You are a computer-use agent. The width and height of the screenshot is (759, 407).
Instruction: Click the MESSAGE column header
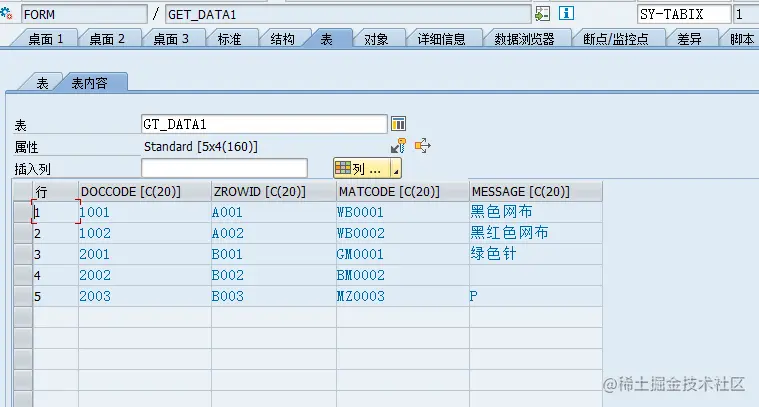point(535,192)
